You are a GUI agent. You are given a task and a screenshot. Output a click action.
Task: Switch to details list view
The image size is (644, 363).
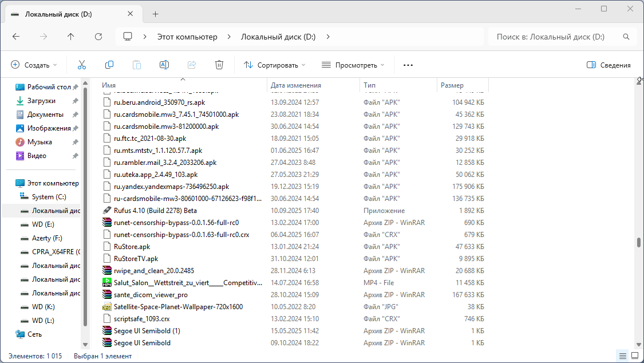tap(622, 356)
